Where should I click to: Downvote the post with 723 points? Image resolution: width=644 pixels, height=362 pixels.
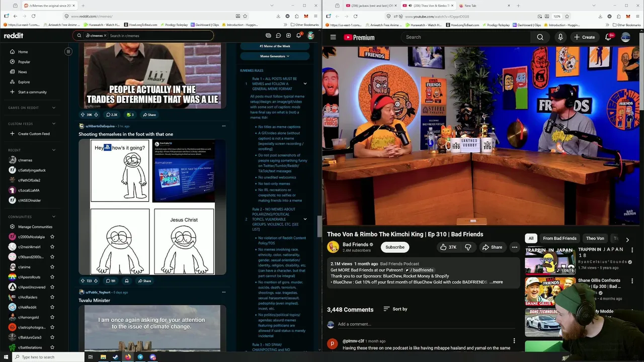coord(96,281)
